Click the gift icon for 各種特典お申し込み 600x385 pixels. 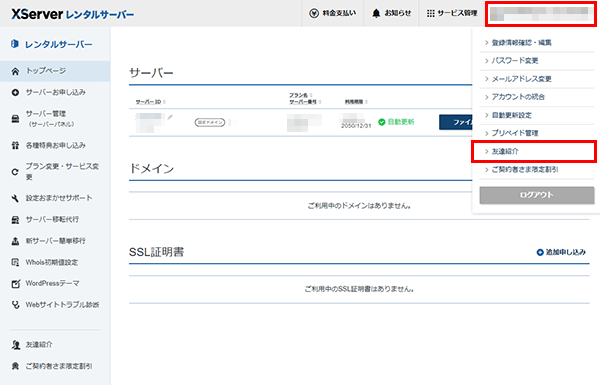[x=15, y=145]
